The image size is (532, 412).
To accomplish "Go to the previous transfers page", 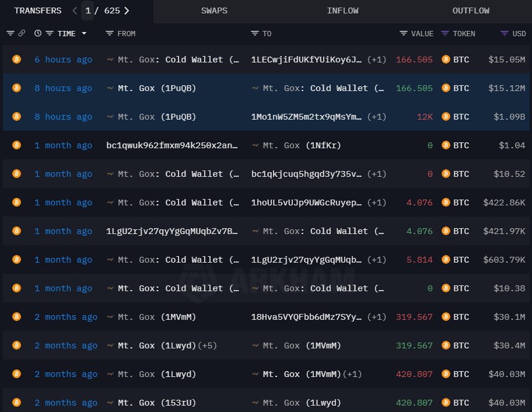I will tap(75, 11).
